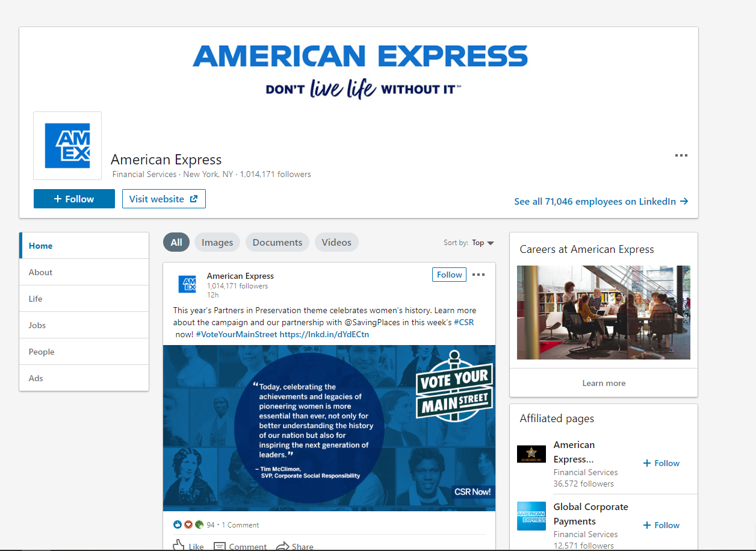
Task: Click the Visit website button
Action: tap(164, 199)
